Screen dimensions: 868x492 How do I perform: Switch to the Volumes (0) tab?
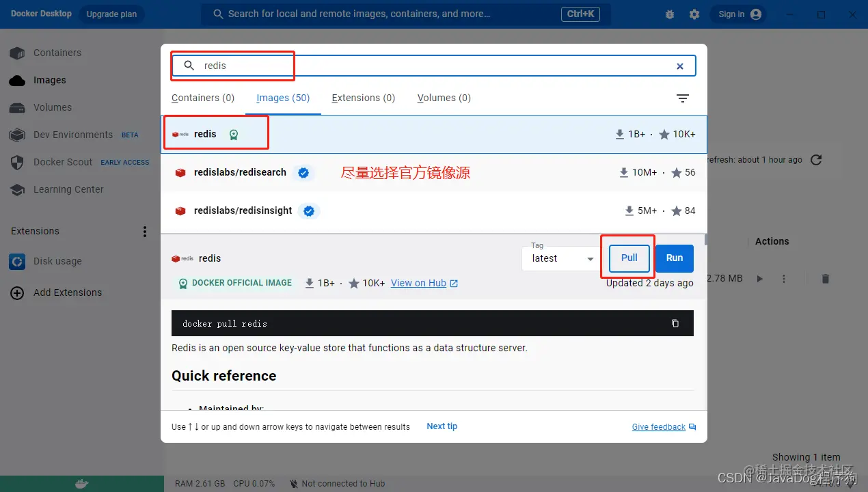(444, 98)
